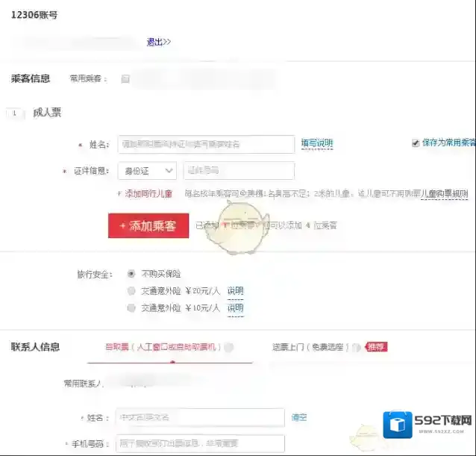Viewport: 476px width, 456px height.
Task: Click the red 推荐 badge
Action: [376, 347]
